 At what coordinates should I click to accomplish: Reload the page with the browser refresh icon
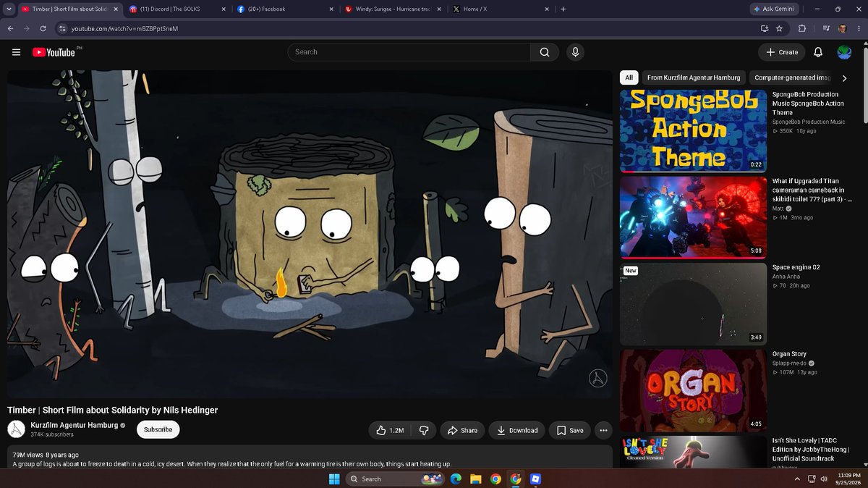click(x=43, y=28)
